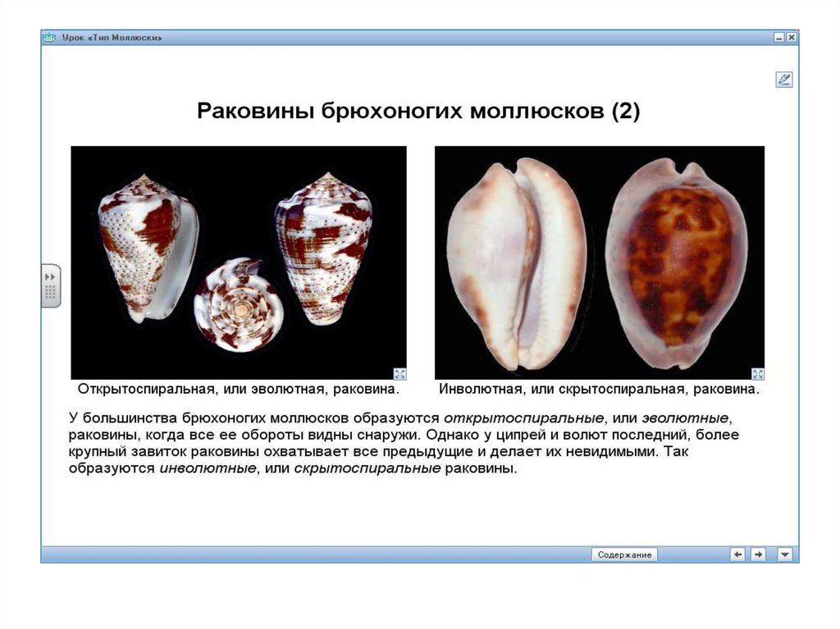Open the dropdown arrow in bottom bar
Viewport: 840px width, 629px height.
point(785,554)
